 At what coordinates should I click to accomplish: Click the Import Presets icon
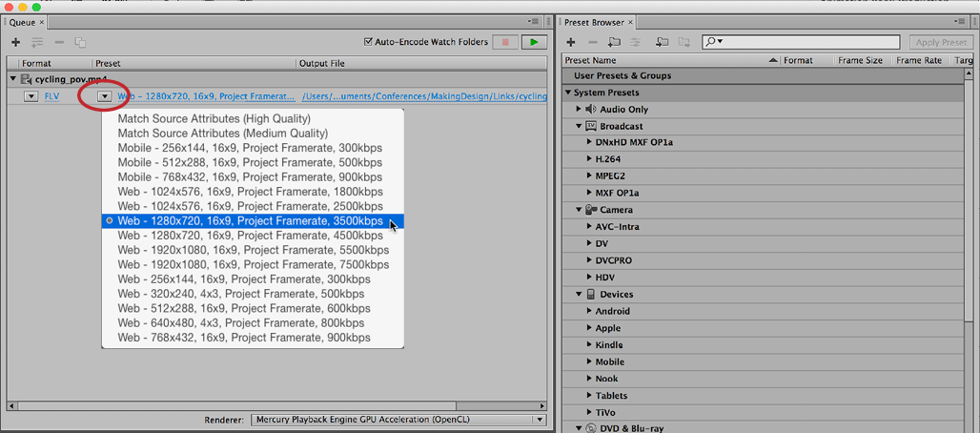[x=663, y=43]
